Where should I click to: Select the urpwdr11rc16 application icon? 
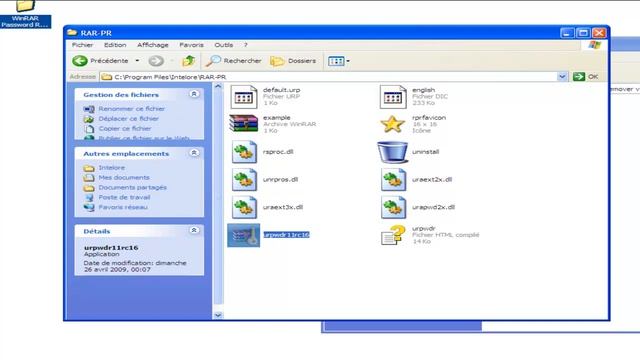tap(244, 235)
